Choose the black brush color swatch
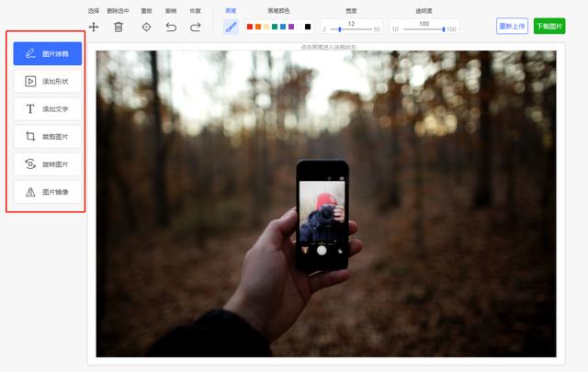The image size is (588, 372). 308,27
